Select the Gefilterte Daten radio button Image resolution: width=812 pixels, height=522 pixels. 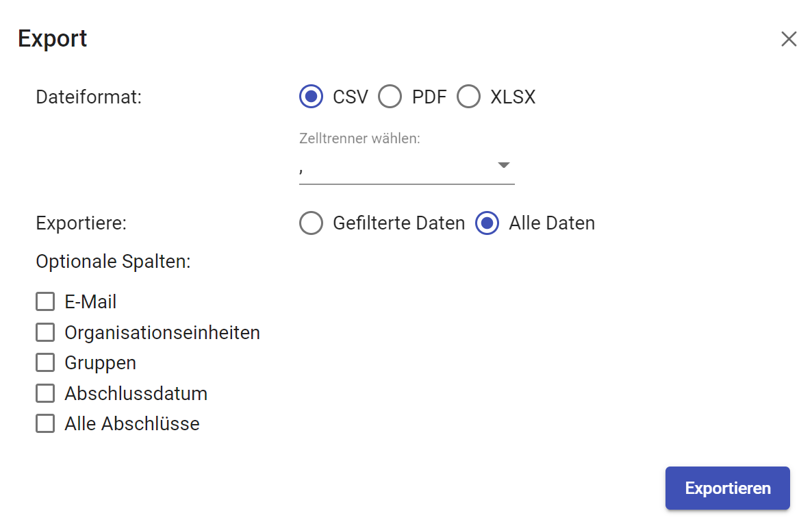pyautogui.click(x=312, y=223)
